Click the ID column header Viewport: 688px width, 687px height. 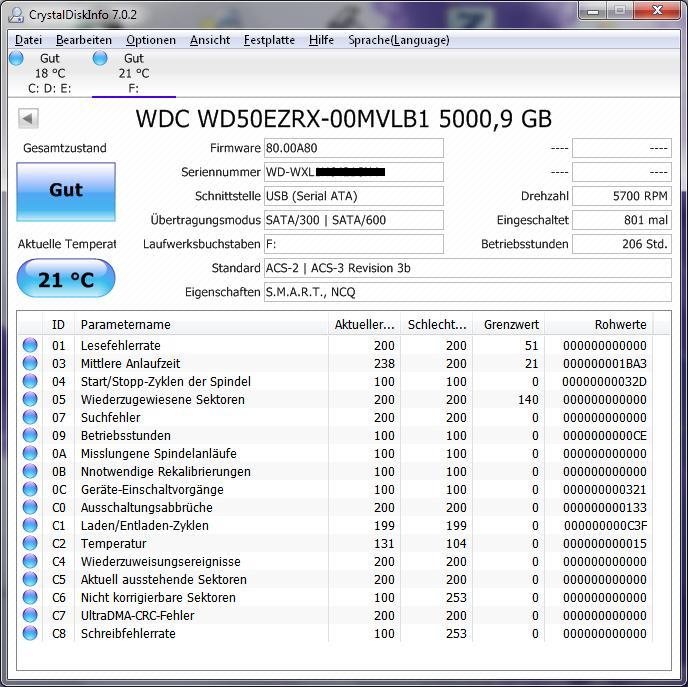point(58,325)
